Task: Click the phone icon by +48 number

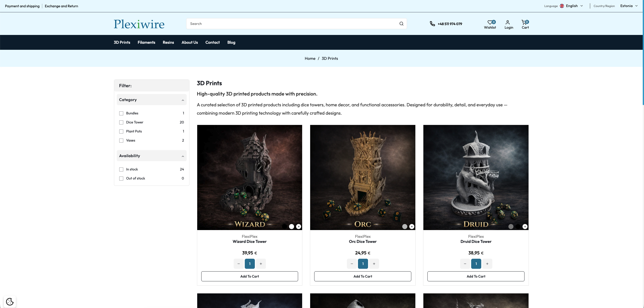Action: coord(432,24)
